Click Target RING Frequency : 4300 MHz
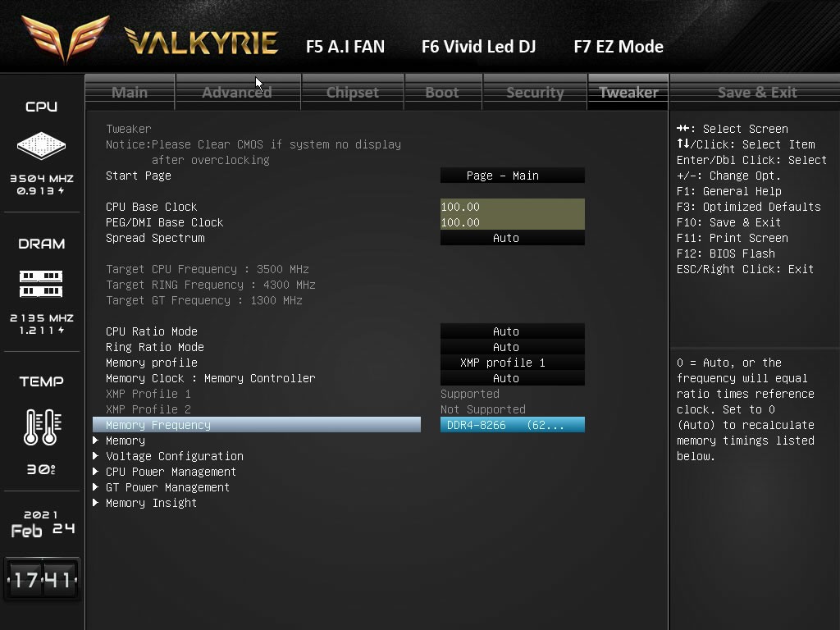The image size is (840, 630). click(211, 285)
